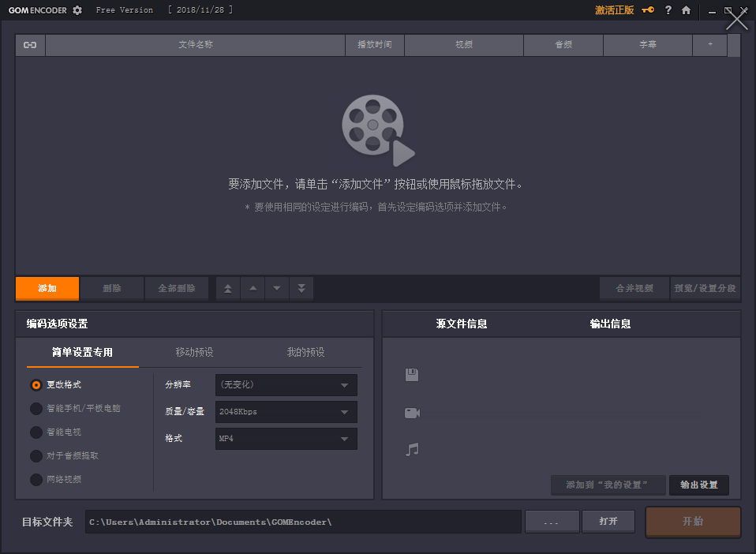Click the target folder path input field
Image resolution: width=756 pixels, height=554 pixels.
[304, 521]
